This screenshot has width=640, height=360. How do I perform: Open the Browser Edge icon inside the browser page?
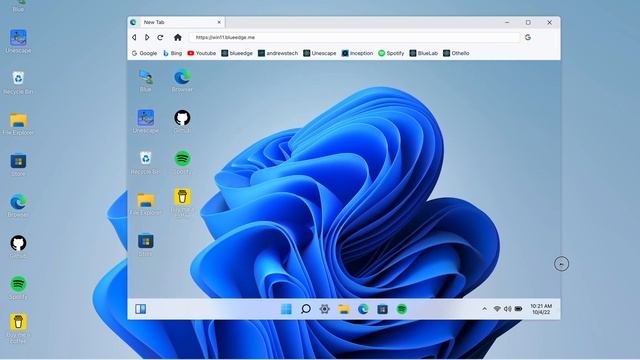182,80
